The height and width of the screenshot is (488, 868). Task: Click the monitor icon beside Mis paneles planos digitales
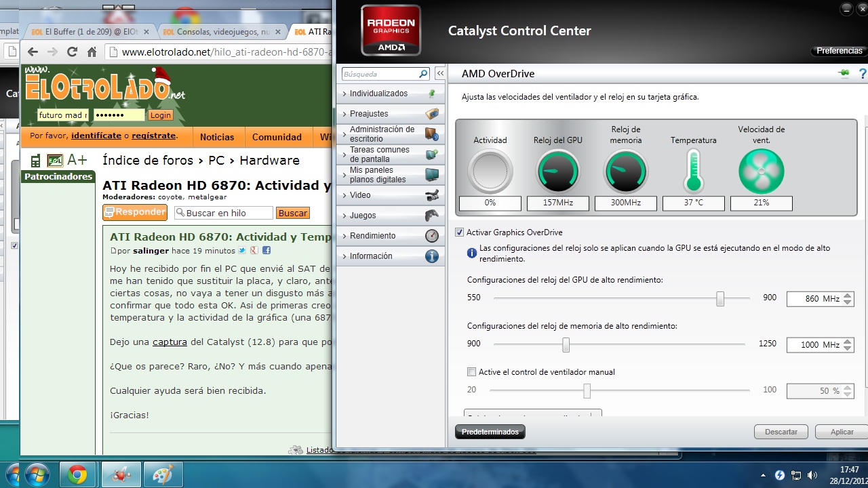[x=432, y=175]
